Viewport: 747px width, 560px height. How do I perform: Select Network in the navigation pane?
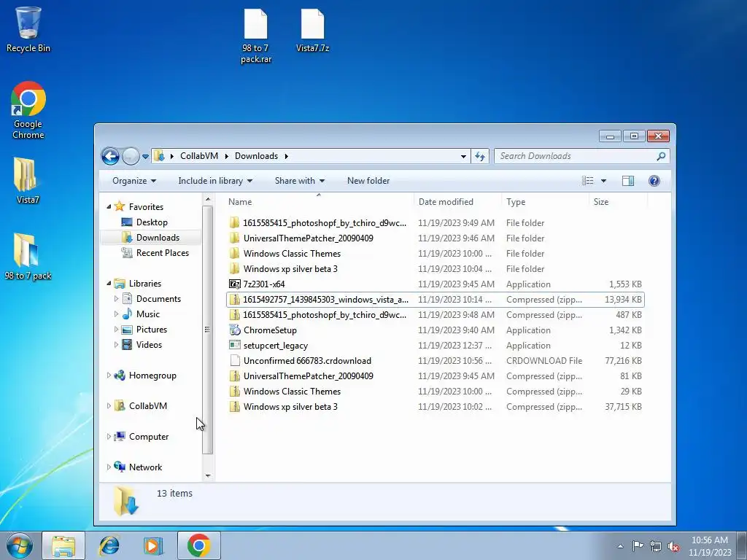tap(145, 467)
